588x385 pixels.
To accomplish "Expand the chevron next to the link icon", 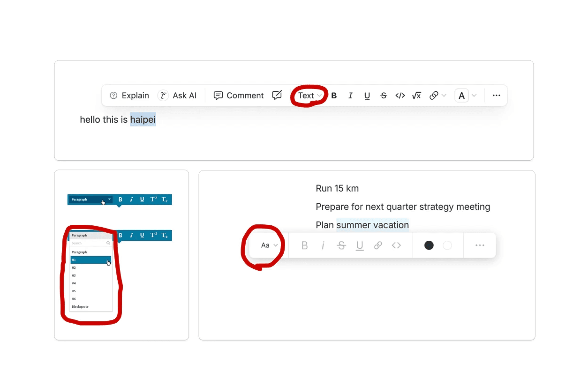I will click(x=444, y=96).
